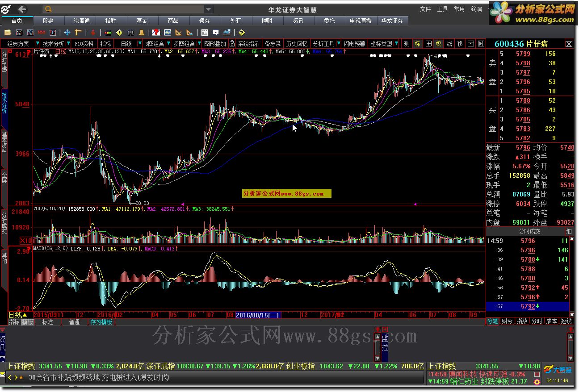The height and width of the screenshot is (392, 579).
Task: Toggle the 移 move button
Action: pos(460,44)
